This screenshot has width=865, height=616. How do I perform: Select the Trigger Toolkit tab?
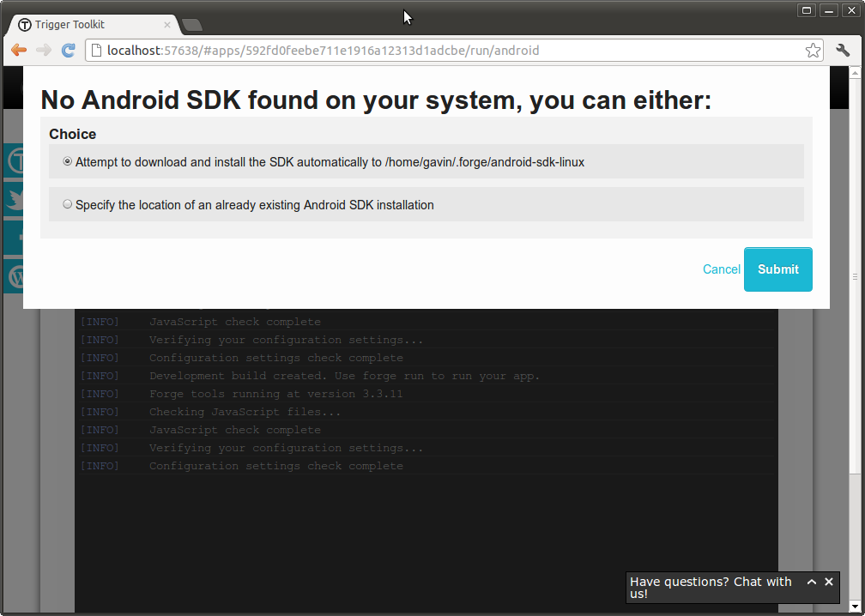coord(94,24)
